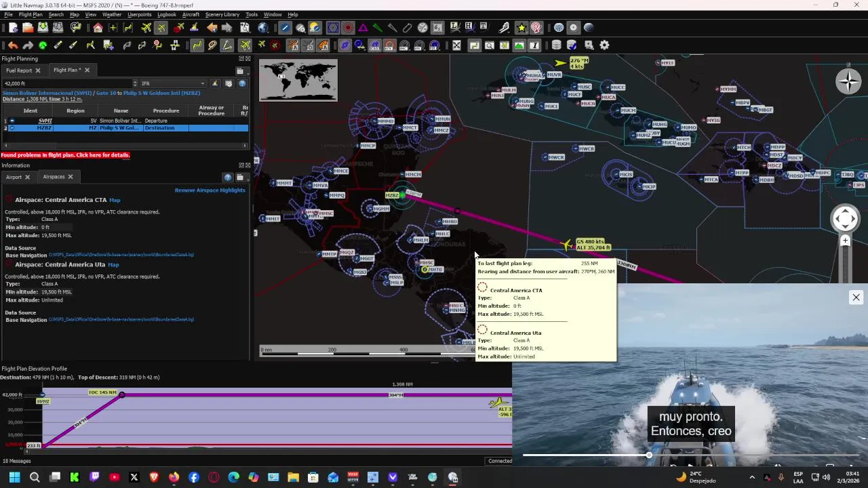Click the 42,000 ft cruise altitude field
Image resolution: width=868 pixels, height=488 pixels.
pyautogui.click(x=66, y=83)
